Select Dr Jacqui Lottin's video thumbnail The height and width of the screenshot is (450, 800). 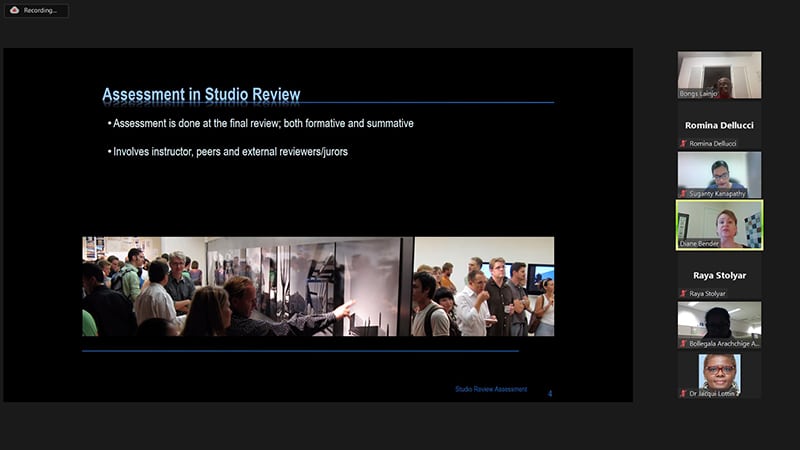(719, 372)
